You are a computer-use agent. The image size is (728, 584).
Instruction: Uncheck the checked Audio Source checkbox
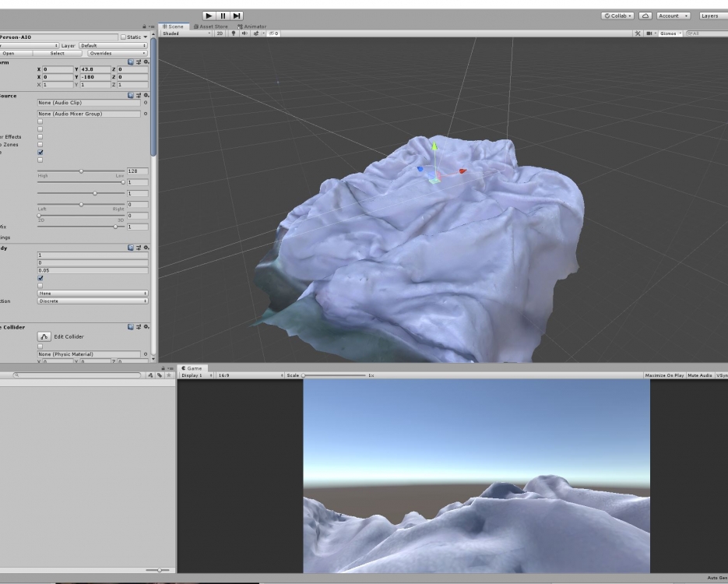[40, 153]
